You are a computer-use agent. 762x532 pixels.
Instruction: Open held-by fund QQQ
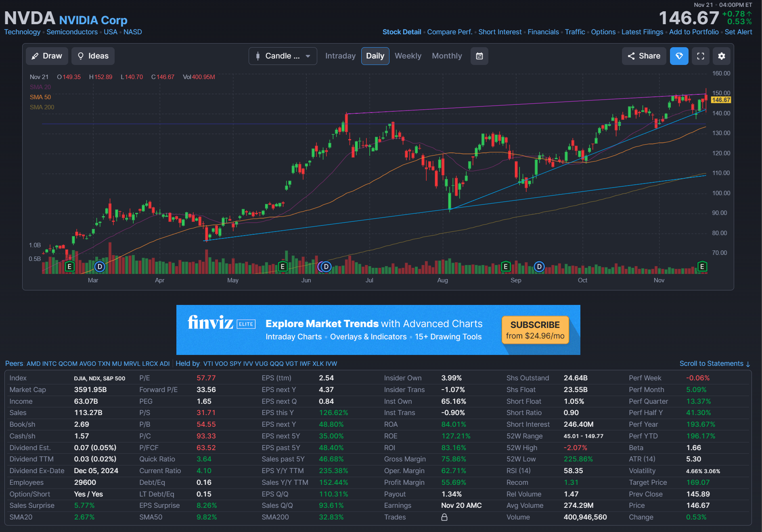click(276, 364)
